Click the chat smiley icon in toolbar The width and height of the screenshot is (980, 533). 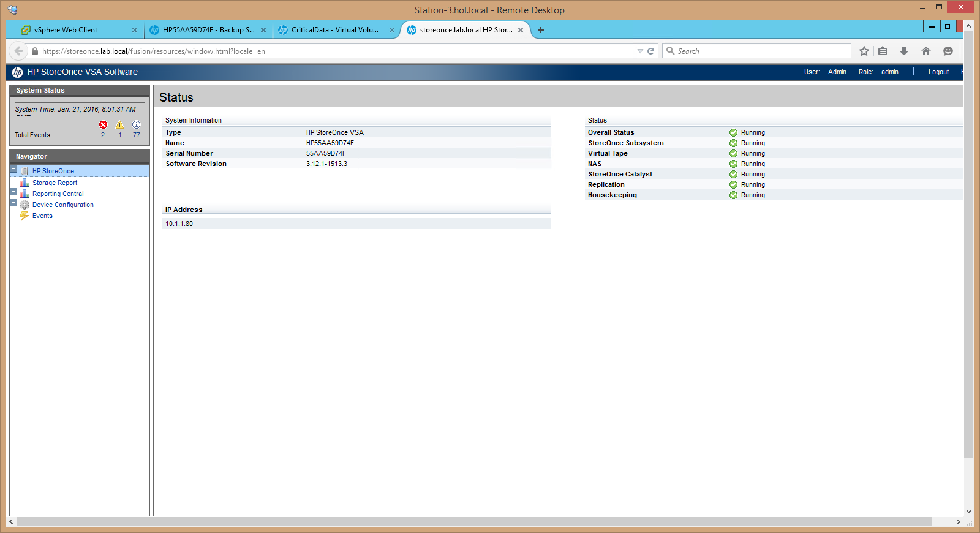pyautogui.click(x=948, y=51)
